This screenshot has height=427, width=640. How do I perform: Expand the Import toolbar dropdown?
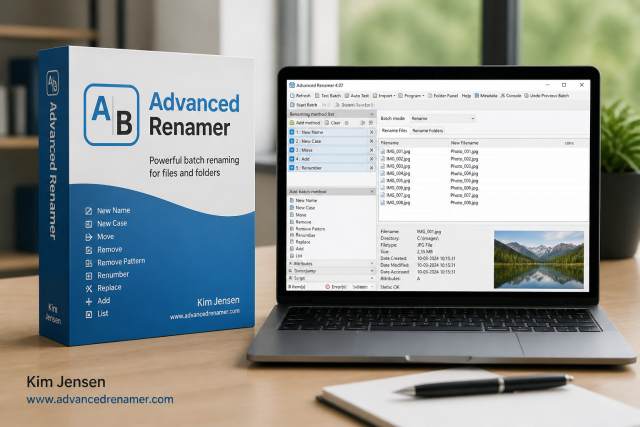[394, 96]
